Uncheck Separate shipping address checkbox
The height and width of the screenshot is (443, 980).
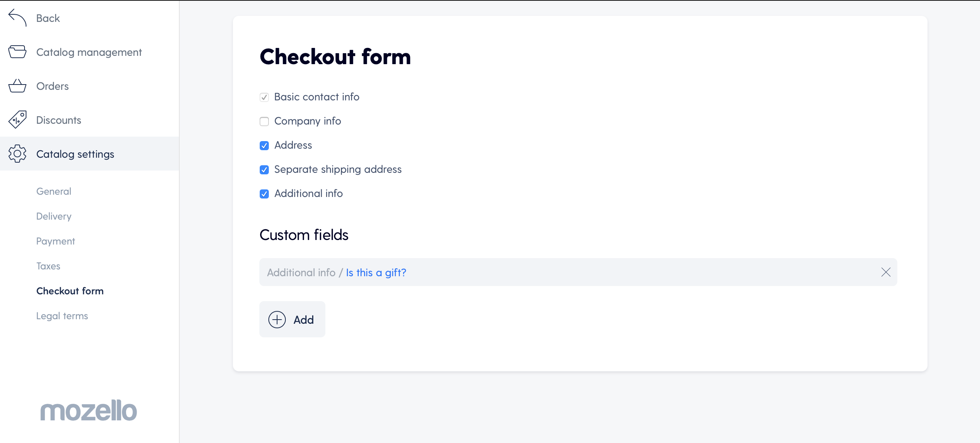click(264, 169)
